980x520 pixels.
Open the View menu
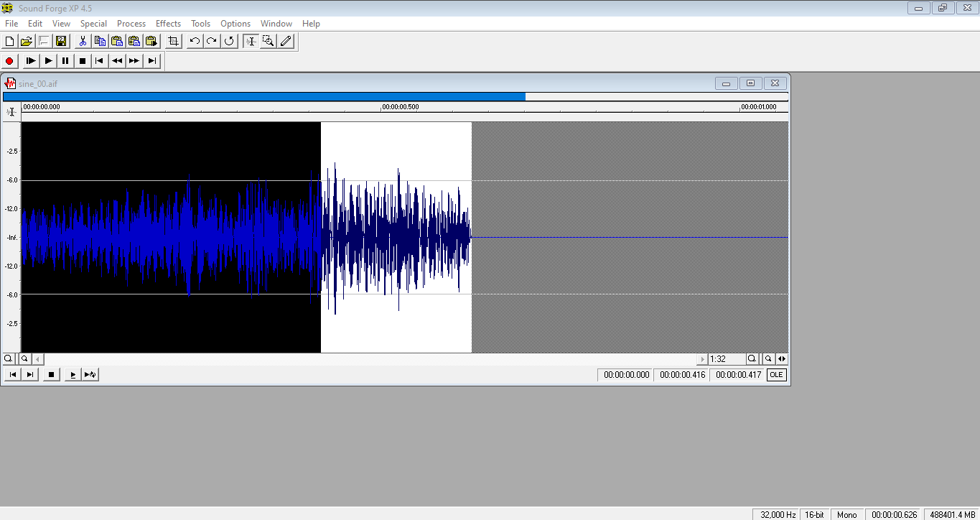tap(62, 24)
